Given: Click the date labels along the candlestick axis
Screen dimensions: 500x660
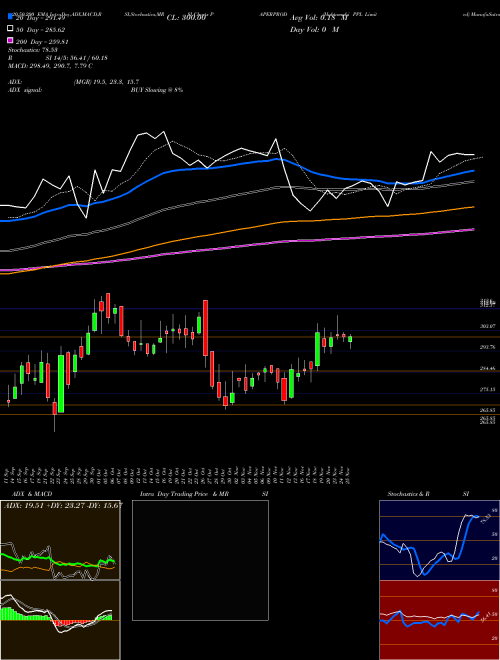Looking at the screenshot, I should [x=178, y=475].
